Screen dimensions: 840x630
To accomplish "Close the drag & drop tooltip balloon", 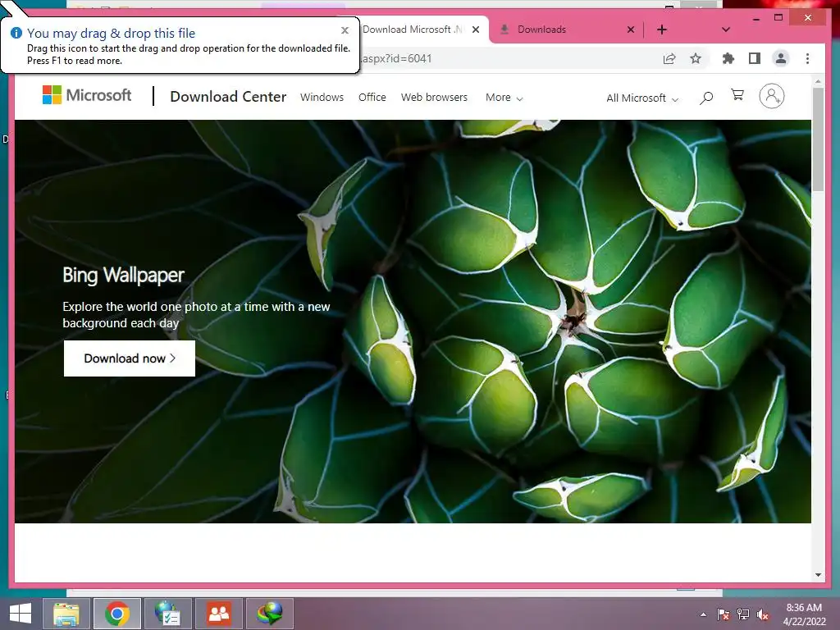I will tap(345, 30).
